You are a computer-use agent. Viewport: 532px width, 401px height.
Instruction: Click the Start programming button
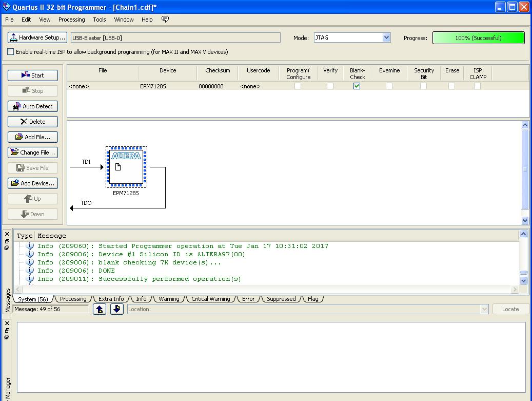pyautogui.click(x=33, y=75)
